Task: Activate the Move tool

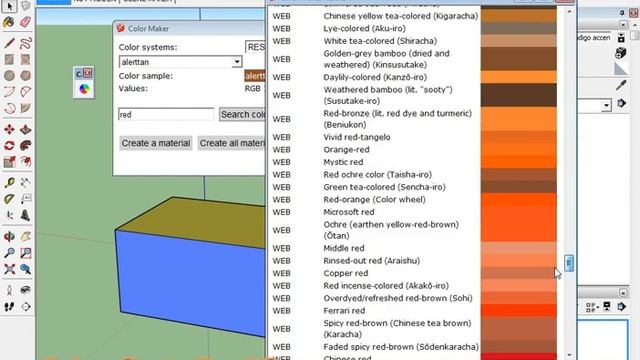Action: tap(9, 129)
